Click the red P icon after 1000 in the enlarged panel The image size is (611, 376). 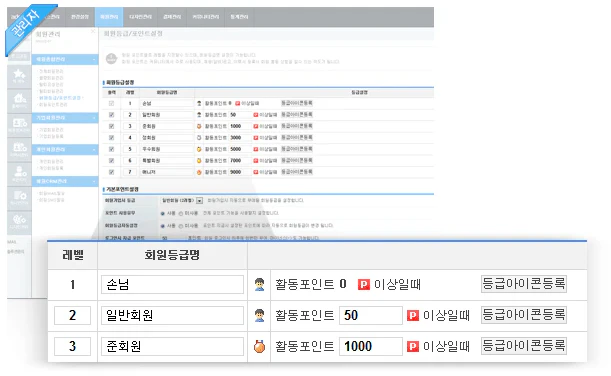point(413,346)
